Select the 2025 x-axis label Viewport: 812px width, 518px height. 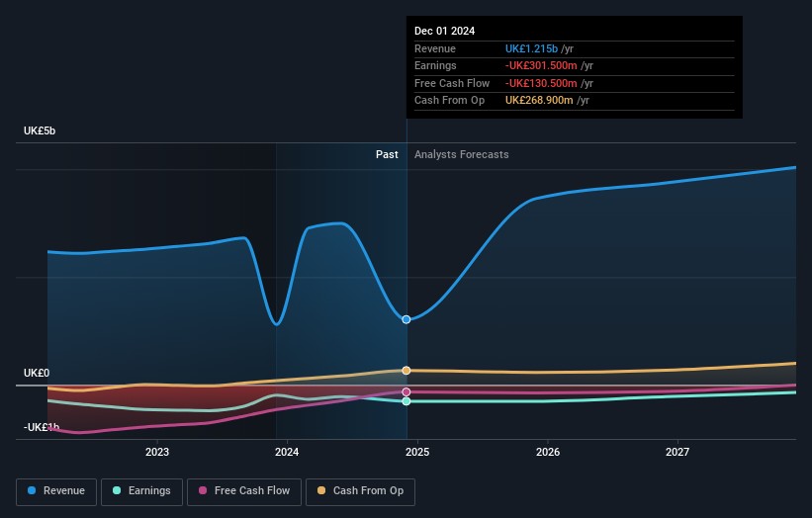tap(417, 453)
